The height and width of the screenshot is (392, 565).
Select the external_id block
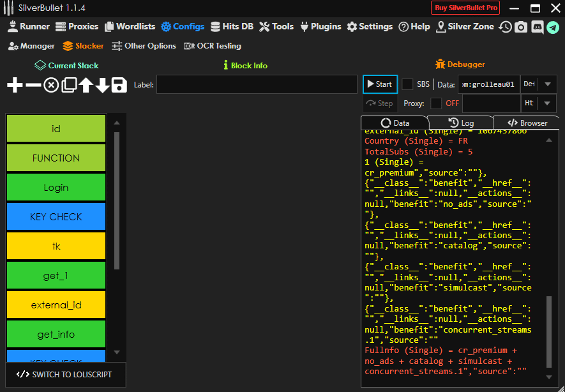coord(56,305)
